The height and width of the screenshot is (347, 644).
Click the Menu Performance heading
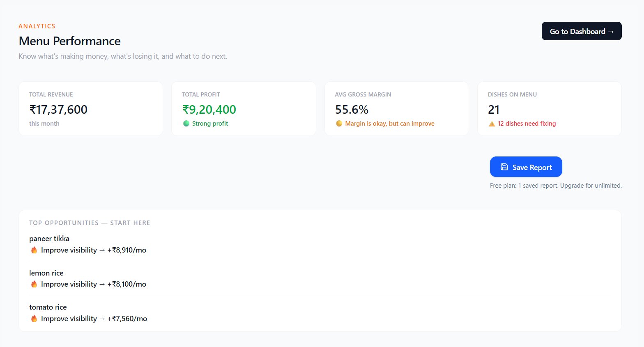70,41
